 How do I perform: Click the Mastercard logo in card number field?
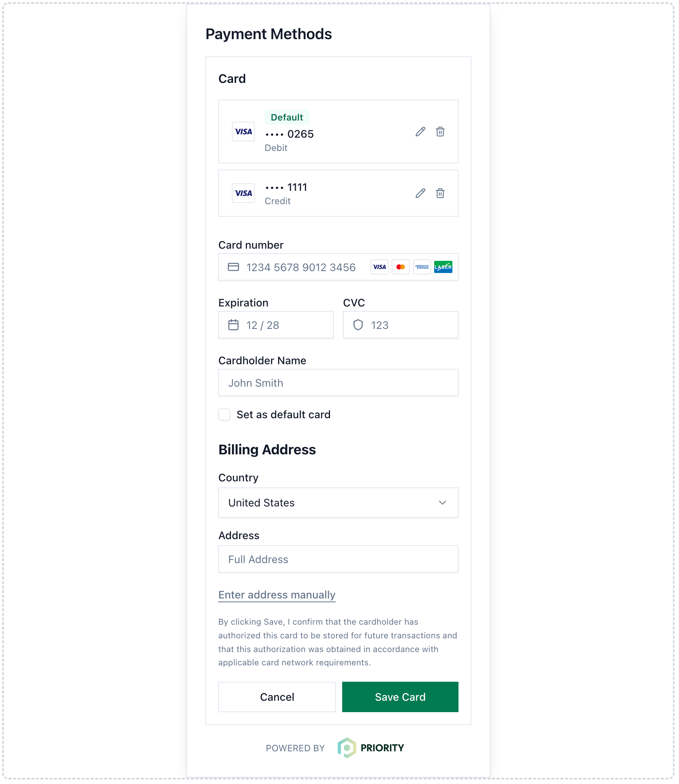tap(400, 267)
